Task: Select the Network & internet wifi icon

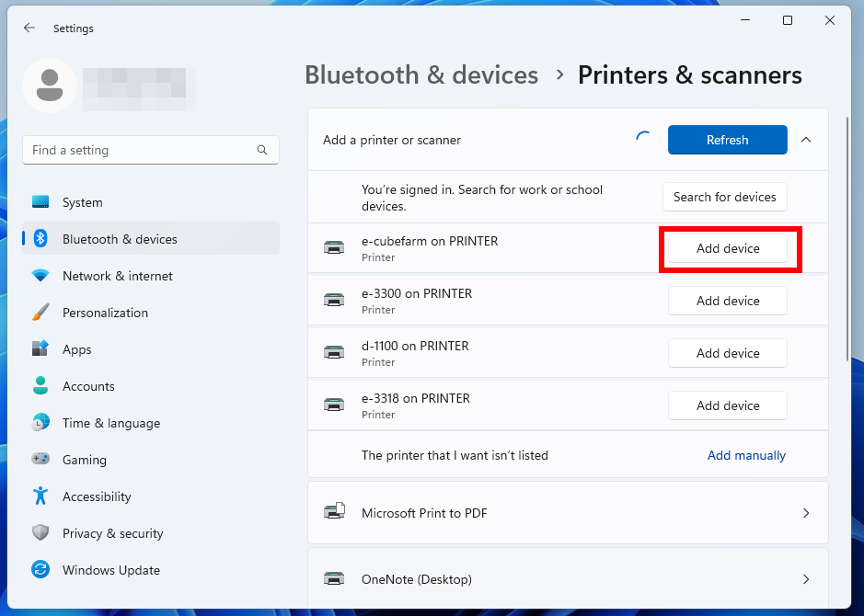Action: [x=40, y=275]
